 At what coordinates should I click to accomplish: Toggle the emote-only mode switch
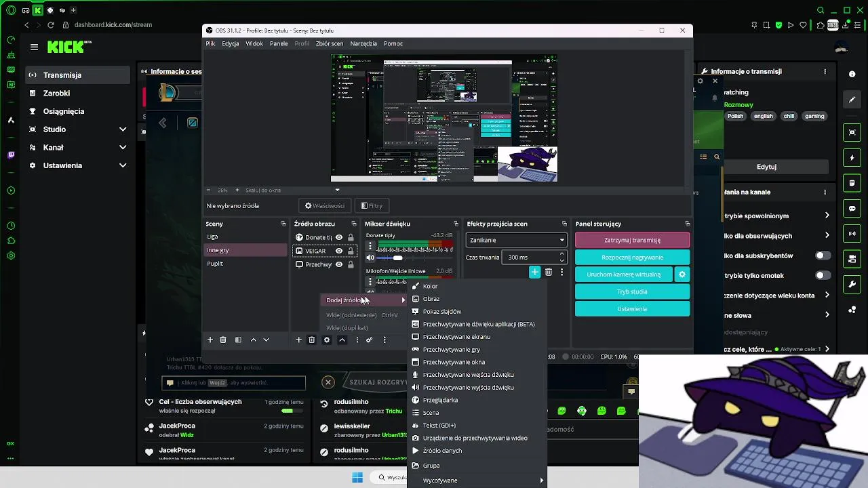[823, 275]
